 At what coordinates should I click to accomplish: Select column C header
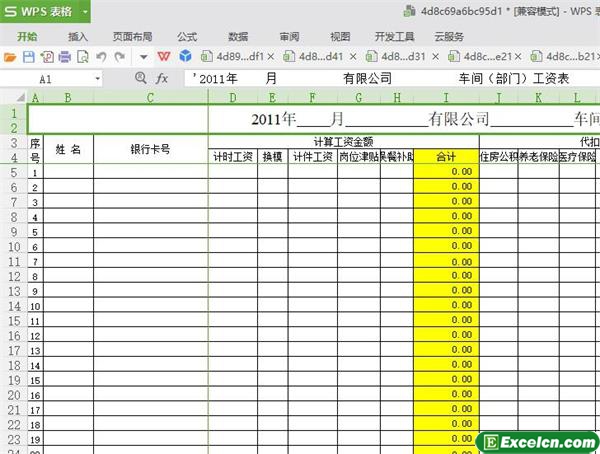click(150, 98)
